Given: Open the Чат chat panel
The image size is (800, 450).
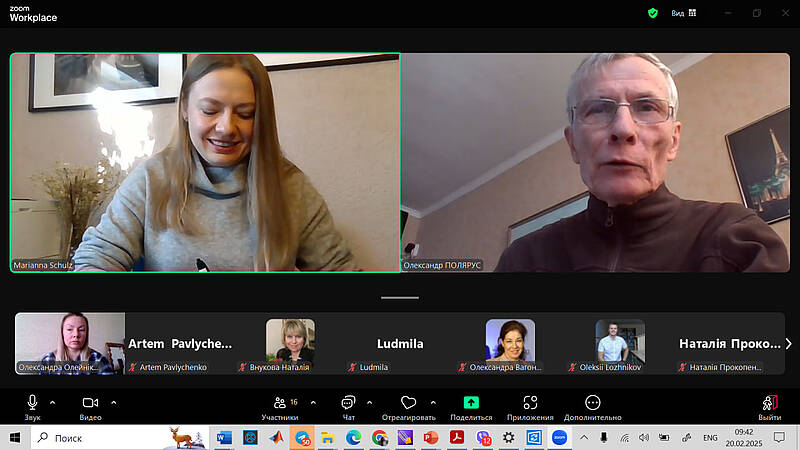Looking at the screenshot, I should point(348,402).
